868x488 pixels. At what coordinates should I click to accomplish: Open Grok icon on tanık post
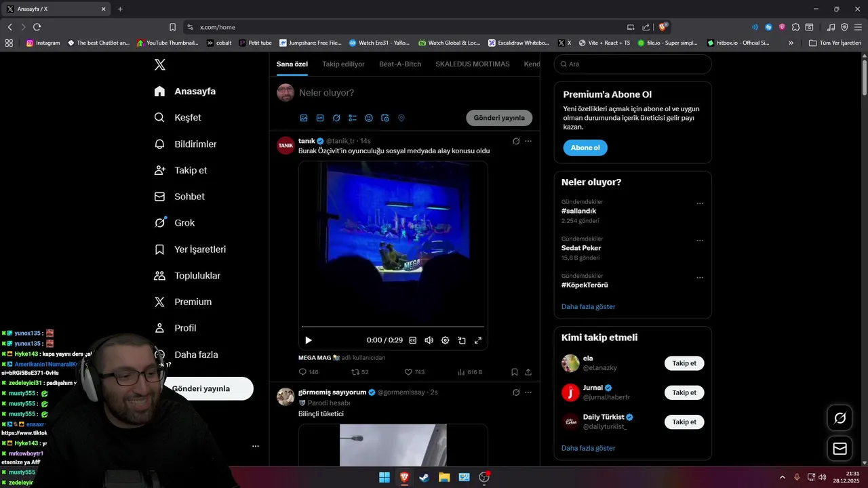[516, 141]
